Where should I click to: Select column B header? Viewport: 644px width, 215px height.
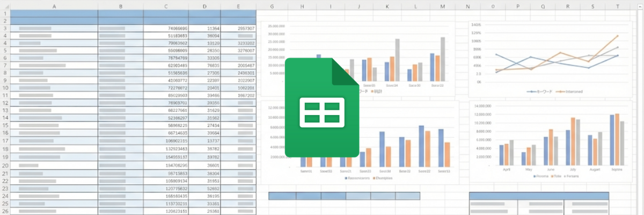click(121, 6)
